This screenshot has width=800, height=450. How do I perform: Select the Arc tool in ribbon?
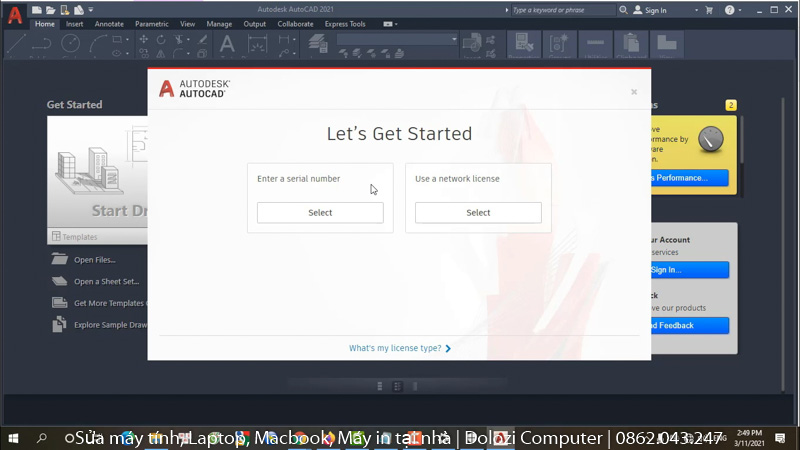point(97,44)
